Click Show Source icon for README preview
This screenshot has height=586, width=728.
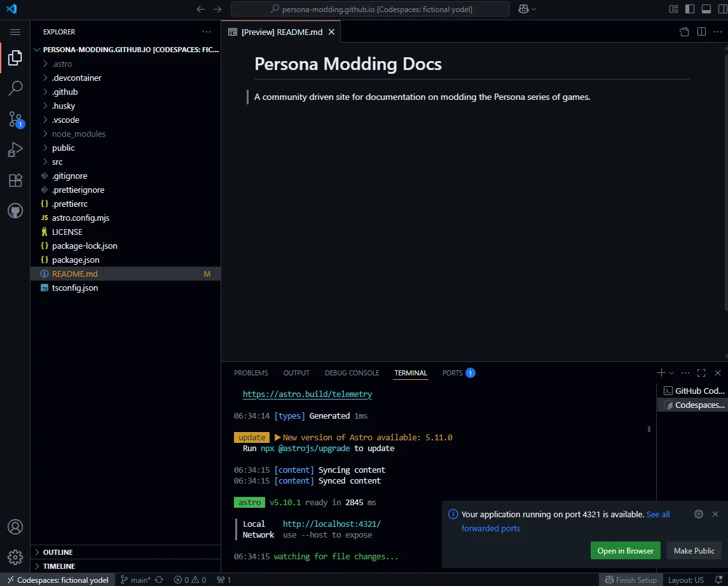(684, 32)
